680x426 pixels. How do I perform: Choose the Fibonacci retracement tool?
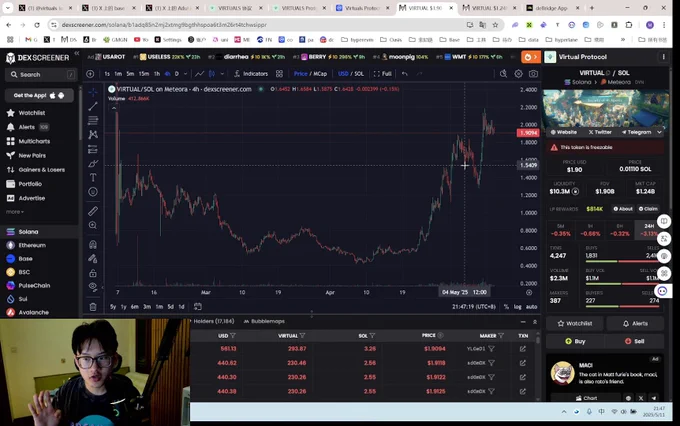pos(93,121)
